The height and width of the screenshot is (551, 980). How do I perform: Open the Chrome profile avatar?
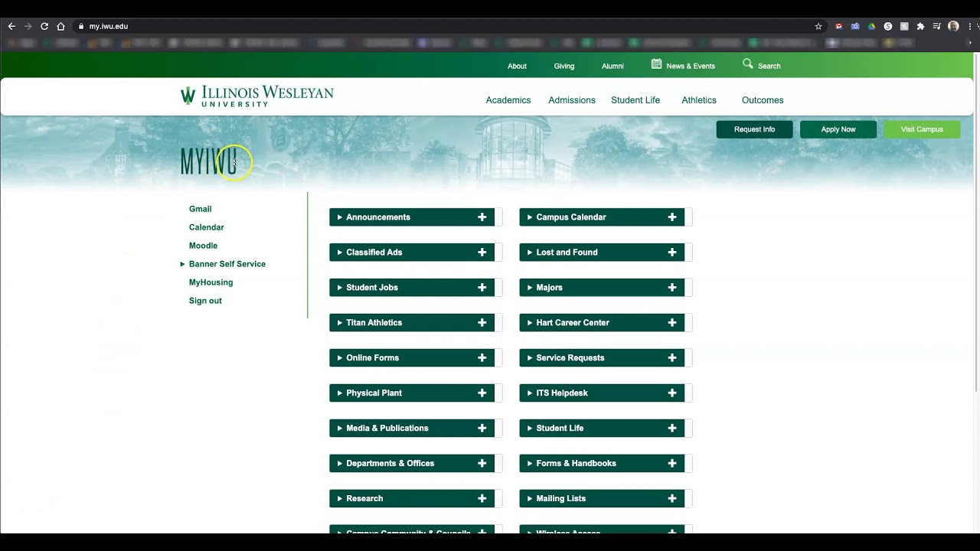[x=953, y=26]
